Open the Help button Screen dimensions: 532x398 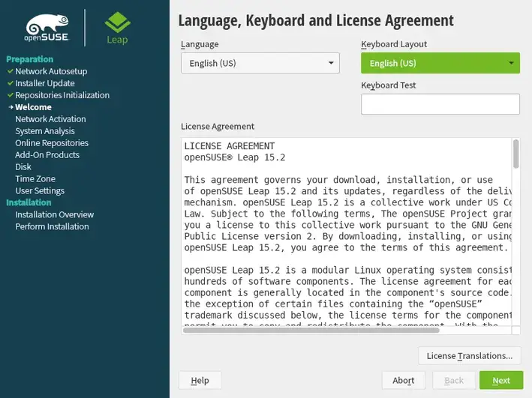pos(200,380)
